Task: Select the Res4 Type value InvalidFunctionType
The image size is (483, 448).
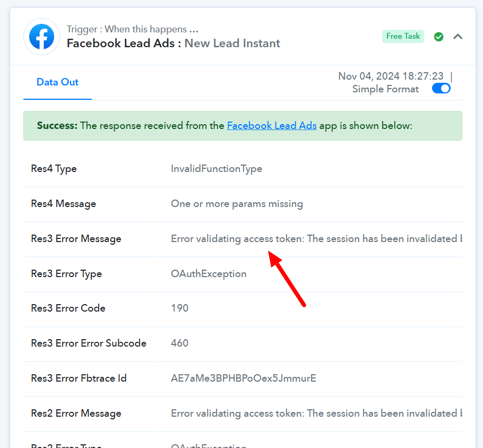Action: click(x=216, y=169)
